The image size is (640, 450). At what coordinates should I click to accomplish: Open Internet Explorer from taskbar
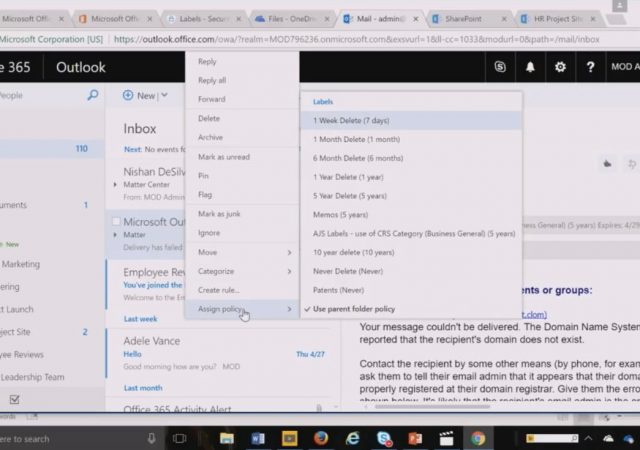coord(352,439)
